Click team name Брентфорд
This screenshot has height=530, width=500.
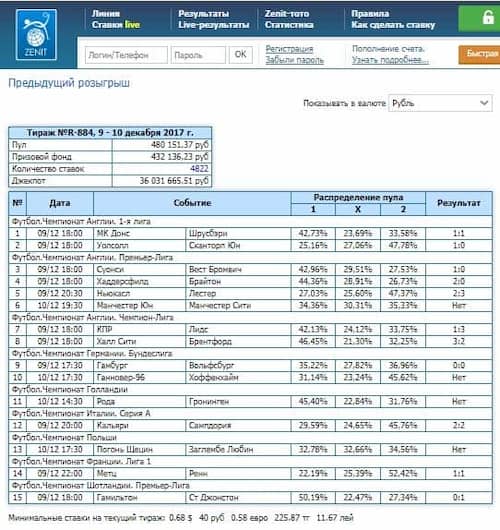pos(210,341)
